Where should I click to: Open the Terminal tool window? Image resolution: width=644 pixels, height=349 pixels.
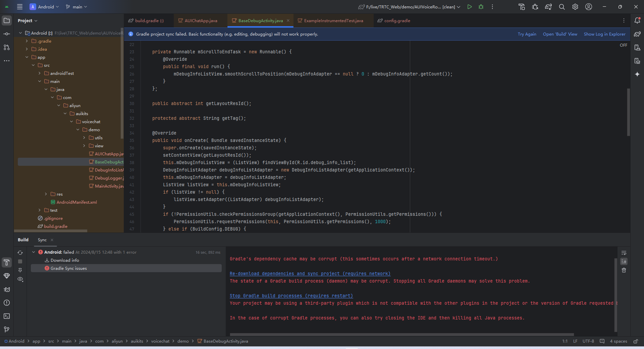[7, 316]
